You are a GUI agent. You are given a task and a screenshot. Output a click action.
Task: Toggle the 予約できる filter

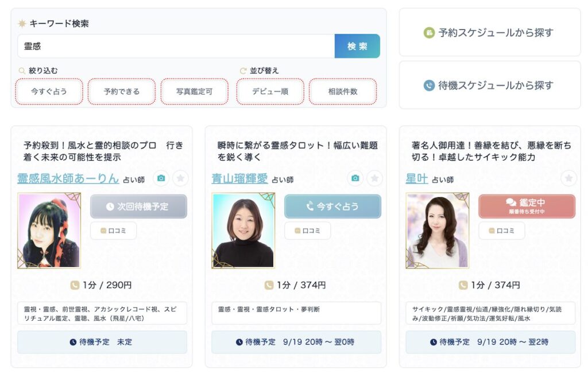tap(122, 91)
